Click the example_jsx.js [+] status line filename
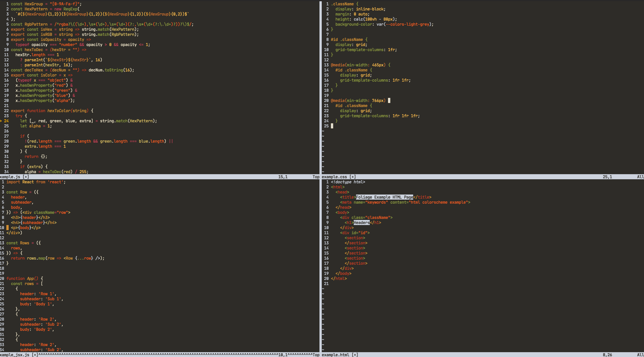This screenshot has width=644, height=357. (19, 355)
